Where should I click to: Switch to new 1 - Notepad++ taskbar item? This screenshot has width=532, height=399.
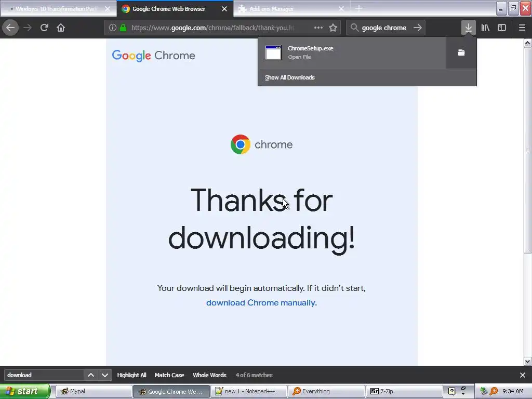(249, 392)
